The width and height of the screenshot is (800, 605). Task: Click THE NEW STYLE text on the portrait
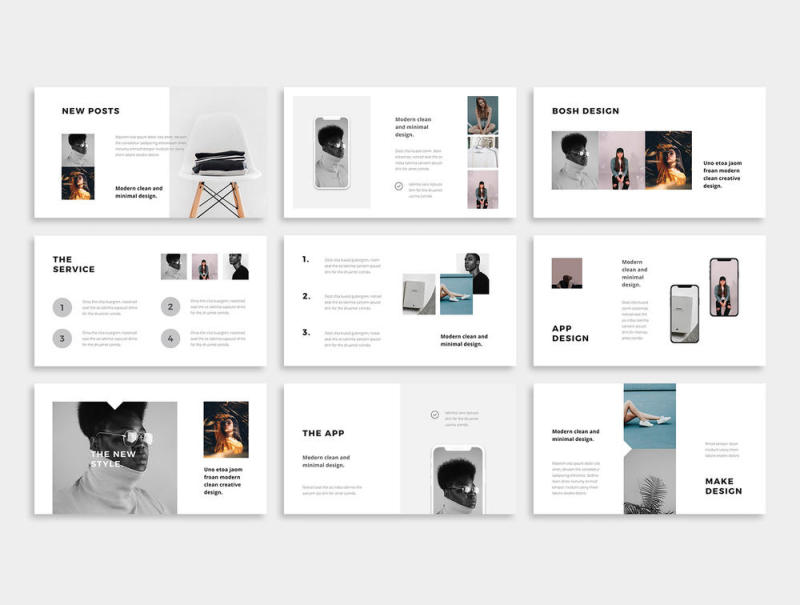pyautogui.click(x=113, y=459)
